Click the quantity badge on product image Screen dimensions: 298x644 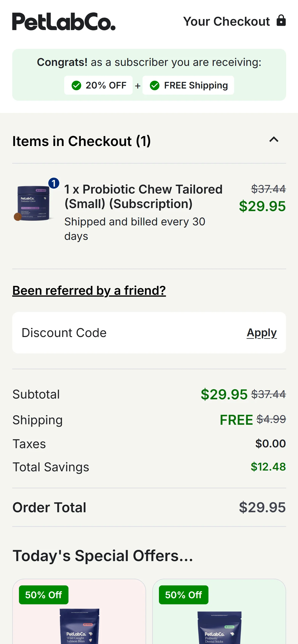point(54,183)
